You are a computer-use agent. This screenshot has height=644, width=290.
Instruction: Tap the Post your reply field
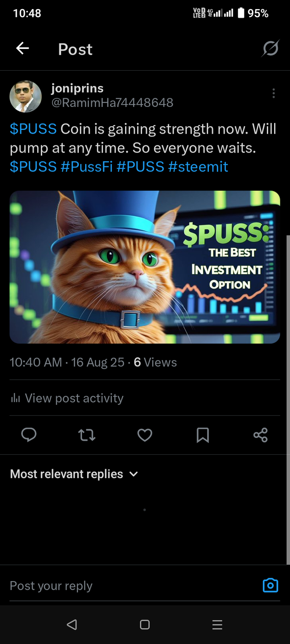tap(131, 586)
